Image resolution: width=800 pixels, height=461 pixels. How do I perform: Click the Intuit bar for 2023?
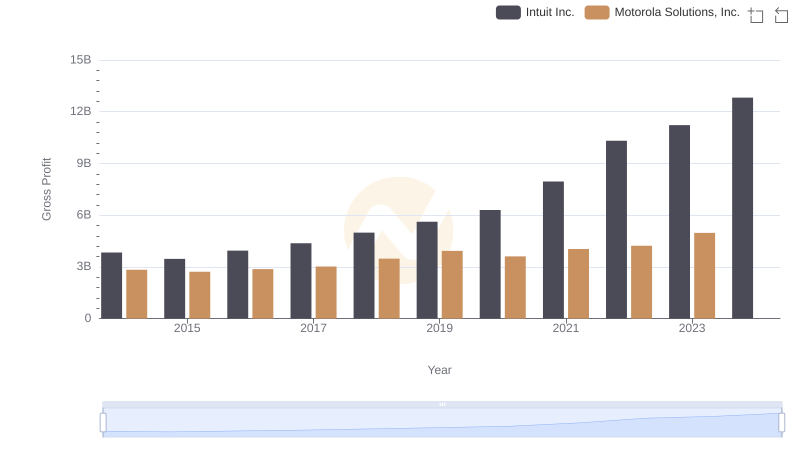(679, 222)
